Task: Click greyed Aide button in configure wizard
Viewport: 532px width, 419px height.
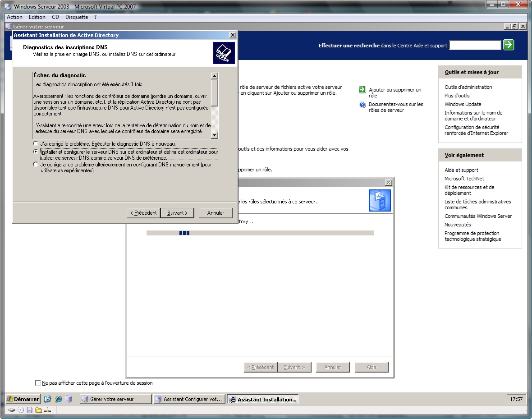Action: click(371, 367)
